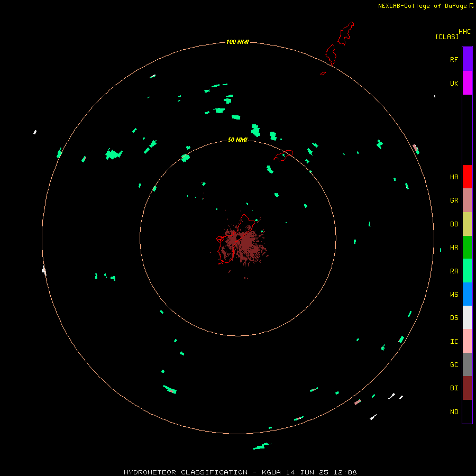Click the GR legend label
476x476 pixels.
point(454,200)
